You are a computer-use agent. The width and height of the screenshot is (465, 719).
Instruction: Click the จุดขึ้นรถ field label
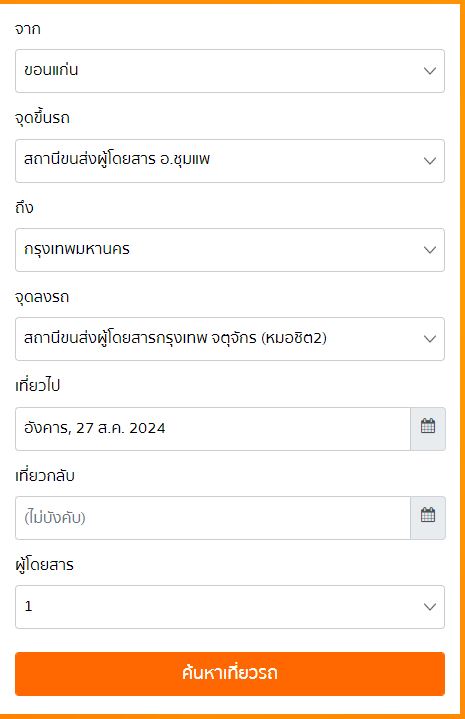[x=42, y=118]
